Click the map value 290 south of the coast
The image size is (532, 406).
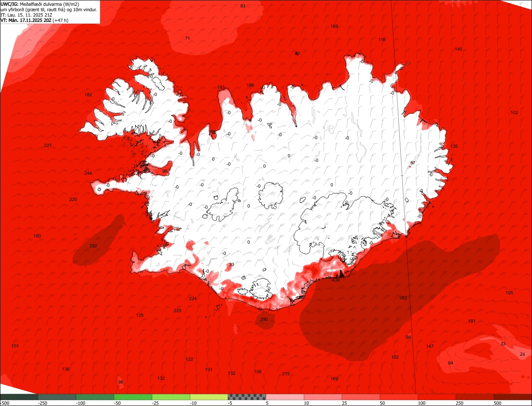pos(264,320)
